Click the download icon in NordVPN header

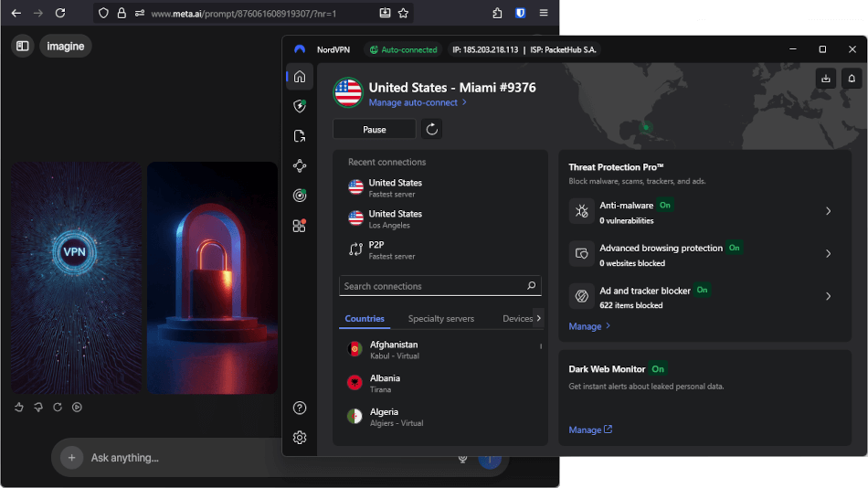pos(825,79)
